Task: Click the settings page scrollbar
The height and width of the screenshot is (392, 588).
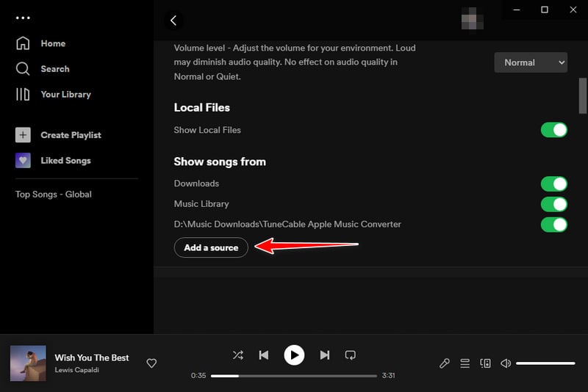Action: pos(582,95)
